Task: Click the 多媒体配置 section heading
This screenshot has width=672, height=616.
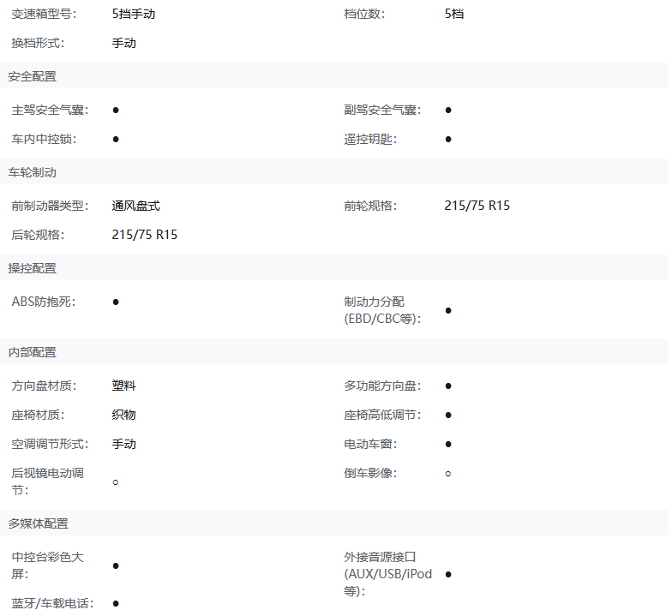Action: (x=39, y=523)
